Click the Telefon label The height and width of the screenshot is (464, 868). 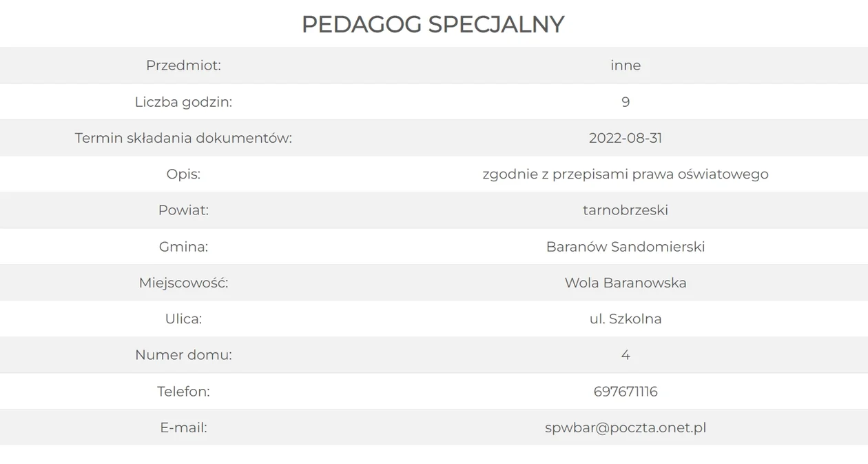point(183,392)
